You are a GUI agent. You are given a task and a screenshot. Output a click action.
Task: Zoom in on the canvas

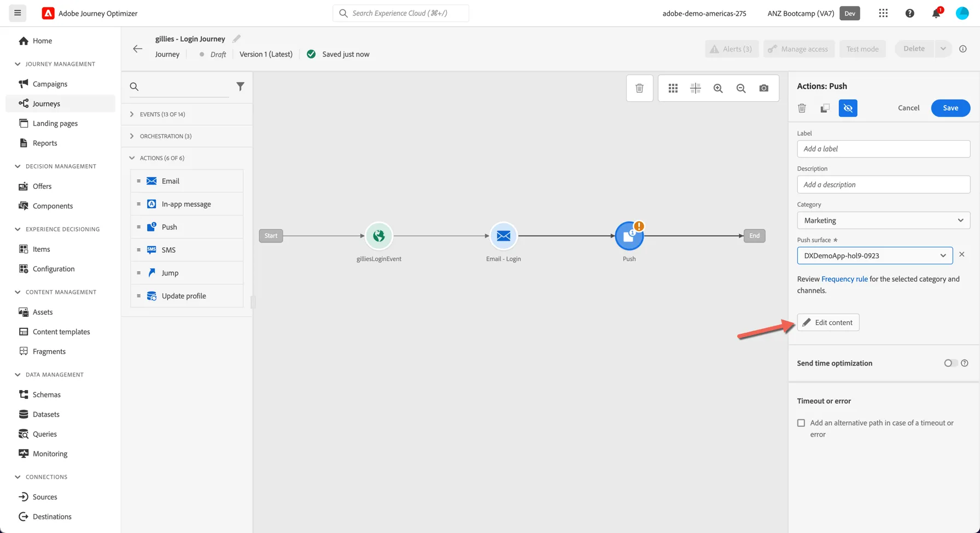718,88
